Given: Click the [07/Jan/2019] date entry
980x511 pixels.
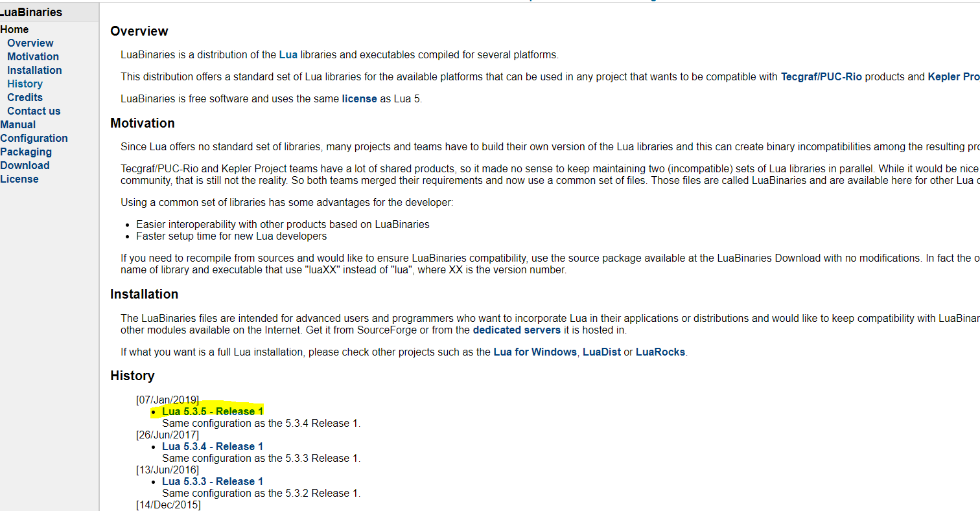Looking at the screenshot, I should point(167,400).
